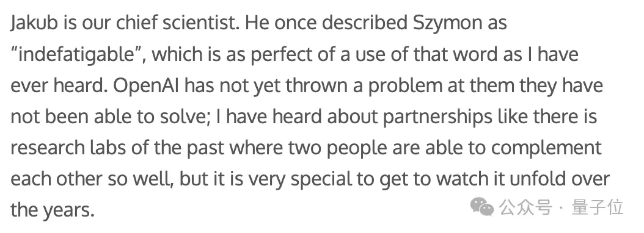
Task: Click the word "unfold" in the text
Action: (543, 179)
